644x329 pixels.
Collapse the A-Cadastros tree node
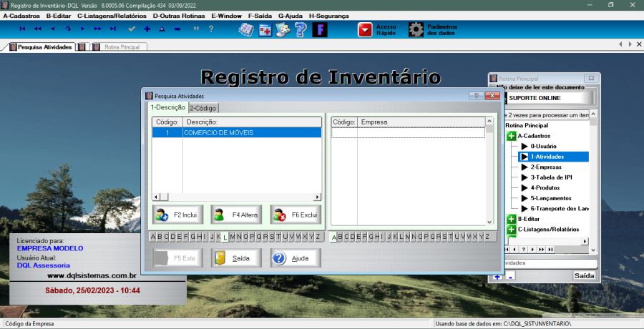pyautogui.click(x=511, y=136)
